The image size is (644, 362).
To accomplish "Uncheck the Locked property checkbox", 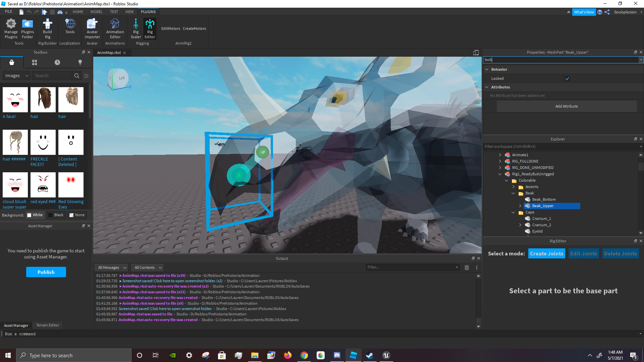I will tap(567, 78).
